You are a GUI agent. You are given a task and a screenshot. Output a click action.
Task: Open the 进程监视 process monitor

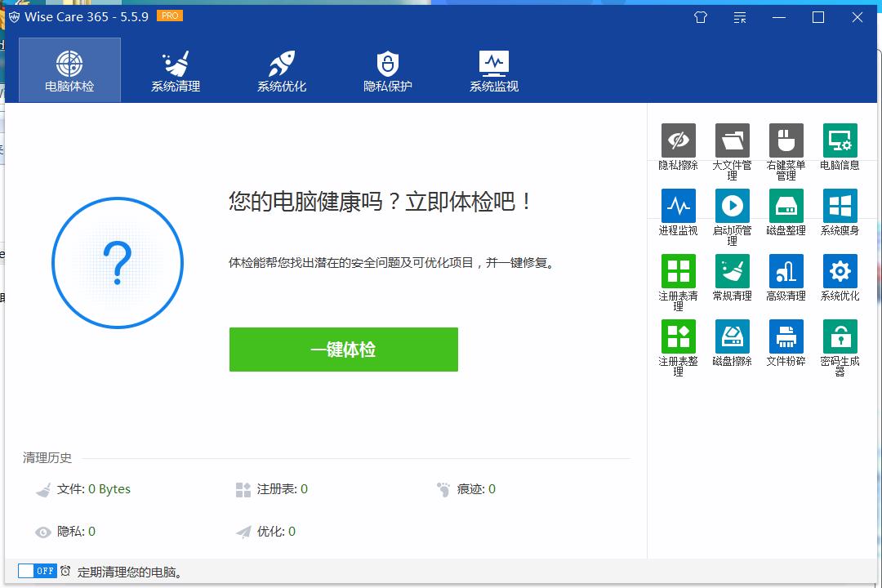tap(678, 204)
